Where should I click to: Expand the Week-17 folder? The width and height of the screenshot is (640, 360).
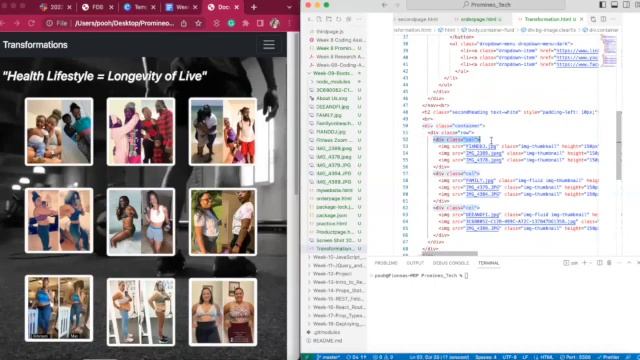[x=335, y=316]
